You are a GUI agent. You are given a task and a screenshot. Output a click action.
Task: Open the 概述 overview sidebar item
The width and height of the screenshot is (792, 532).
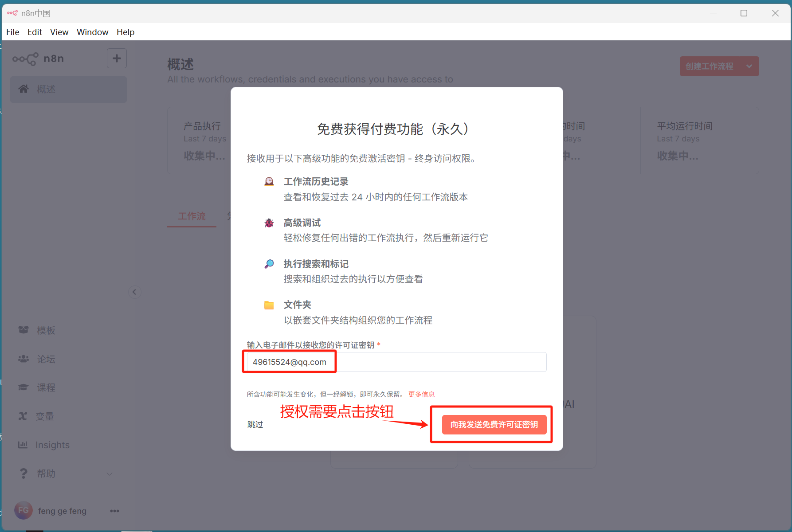(x=68, y=89)
